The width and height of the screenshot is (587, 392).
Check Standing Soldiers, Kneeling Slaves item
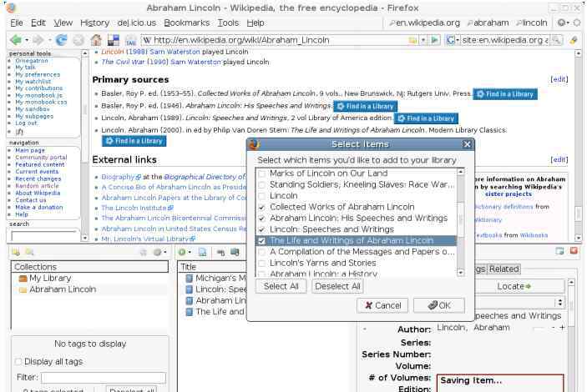[x=262, y=185]
